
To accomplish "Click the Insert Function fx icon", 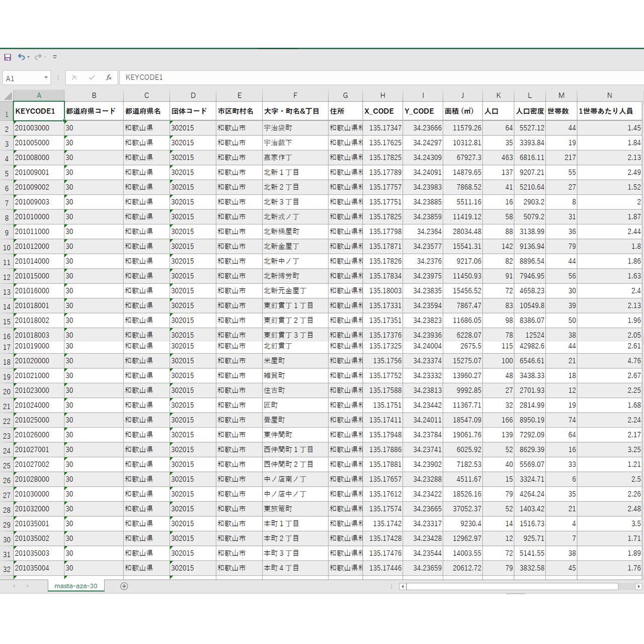I will click(109, 77).
